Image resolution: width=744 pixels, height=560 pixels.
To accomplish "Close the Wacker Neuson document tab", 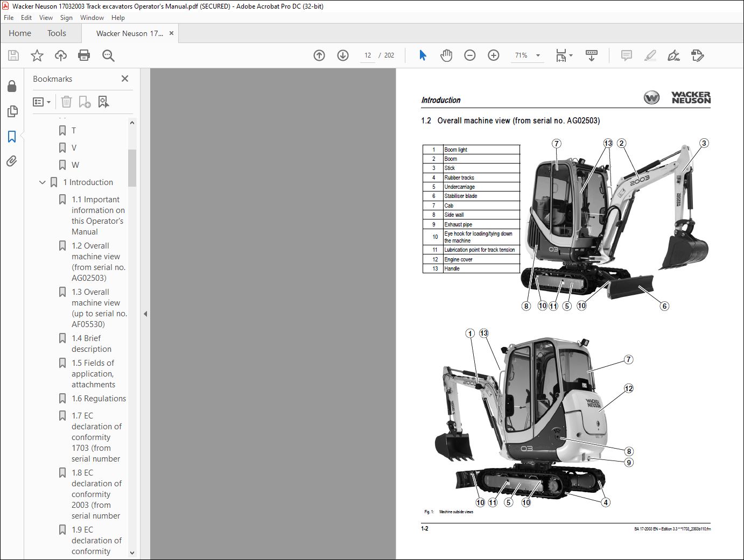I will pyautogui.click(x=171, y=33).
